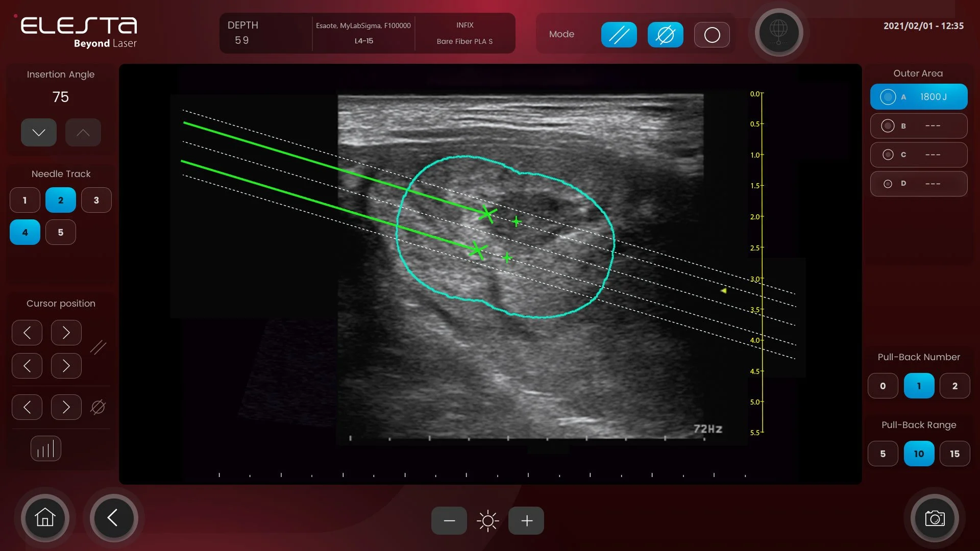The image size is (980, 551).
Task: Select the circle mode icon
Action: (712, 35)
